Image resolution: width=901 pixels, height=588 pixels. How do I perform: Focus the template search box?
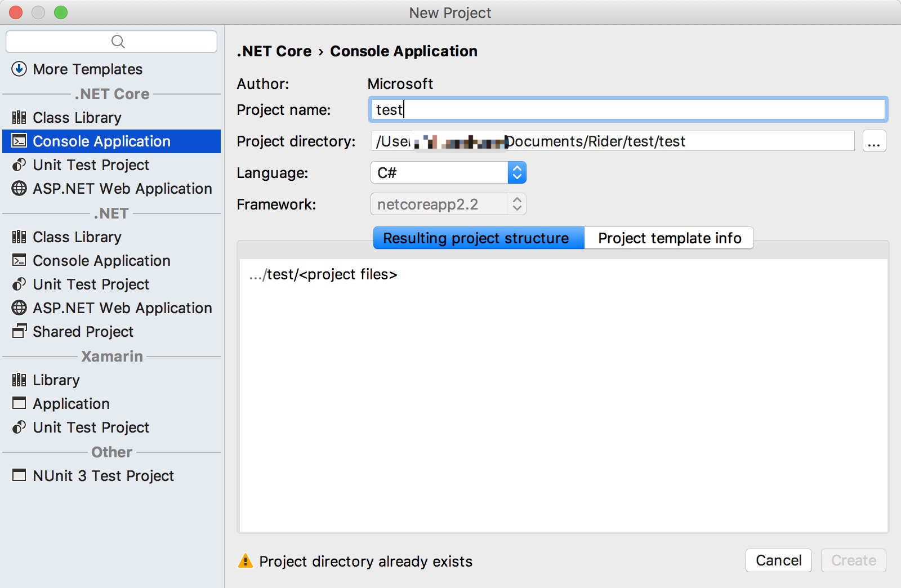[x=111, y=42]
